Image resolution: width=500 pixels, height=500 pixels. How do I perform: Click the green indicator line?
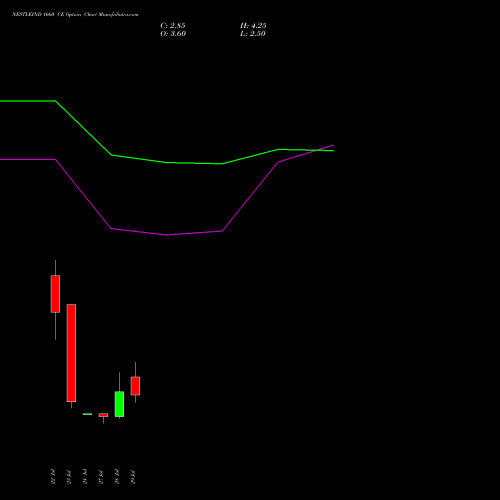[167, 162]
